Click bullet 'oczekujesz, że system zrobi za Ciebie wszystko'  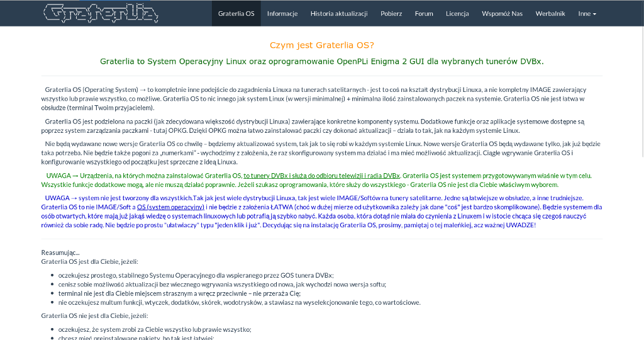click(x=155, y=329)
